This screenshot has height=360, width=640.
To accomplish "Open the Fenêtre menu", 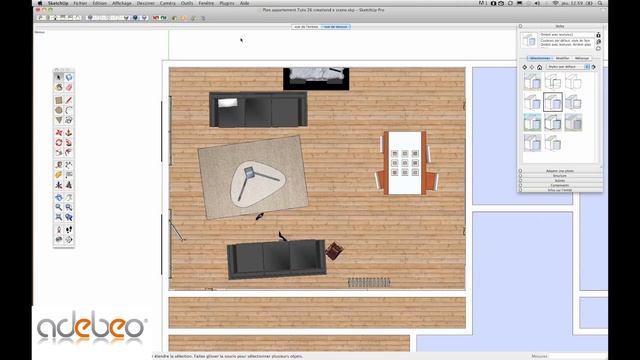I will point(206,3).
